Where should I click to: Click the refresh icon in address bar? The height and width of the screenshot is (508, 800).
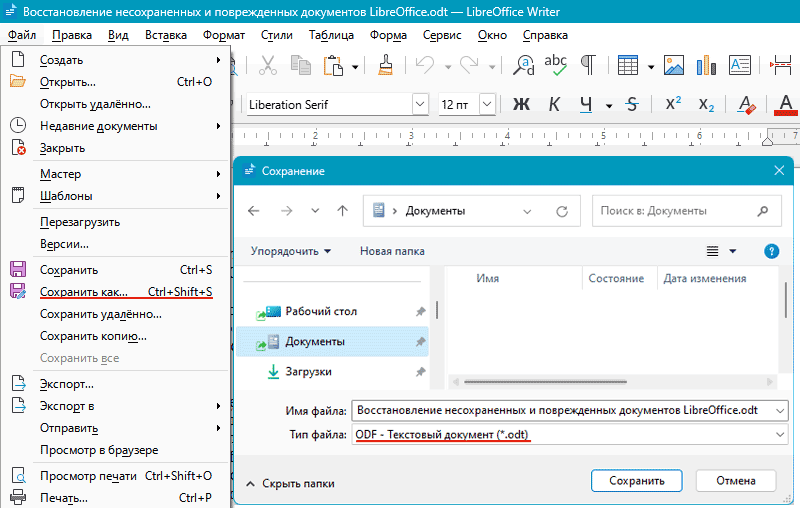[x=562, y=211]
